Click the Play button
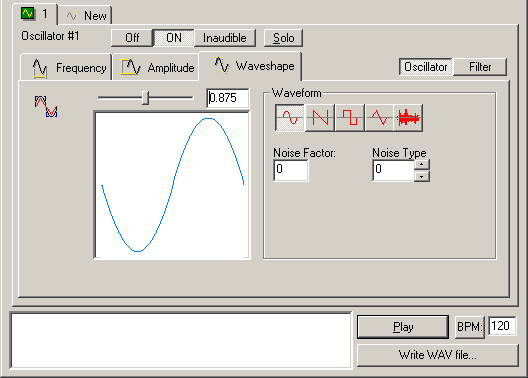The width and height of the screenshot is (528, 378). tap(403, 327)
